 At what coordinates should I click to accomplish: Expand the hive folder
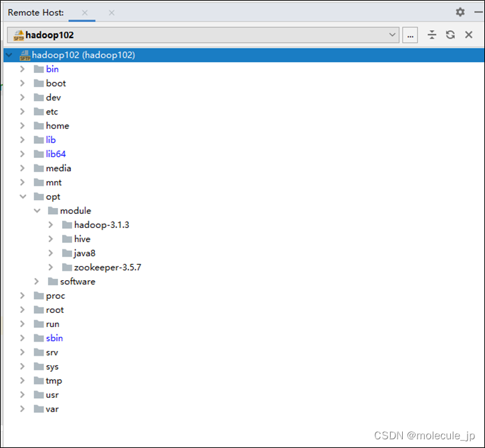51,239
